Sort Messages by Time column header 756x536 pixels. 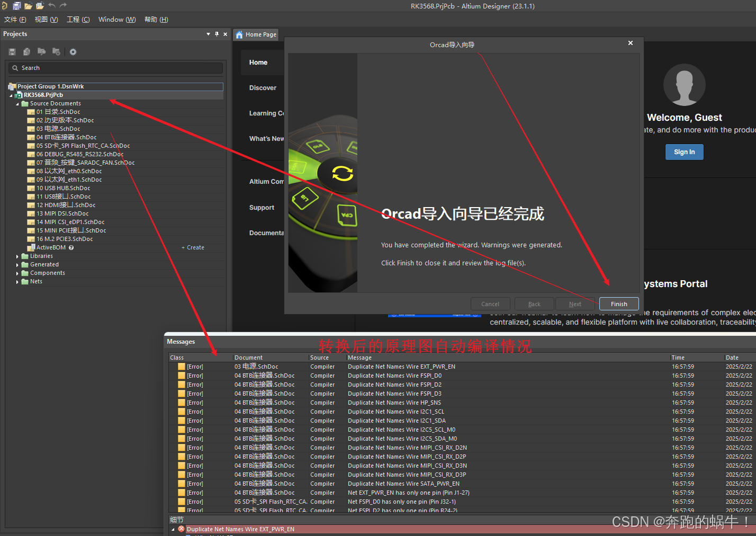(697, 358)
